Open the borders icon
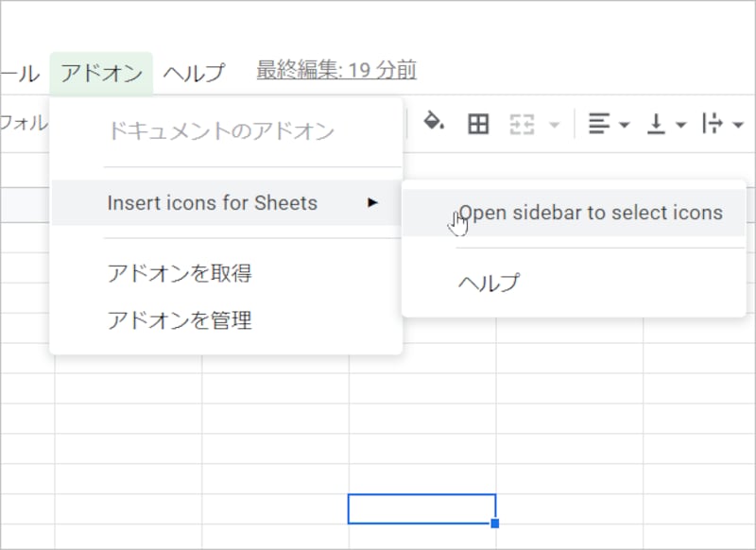 coord(478,123)
